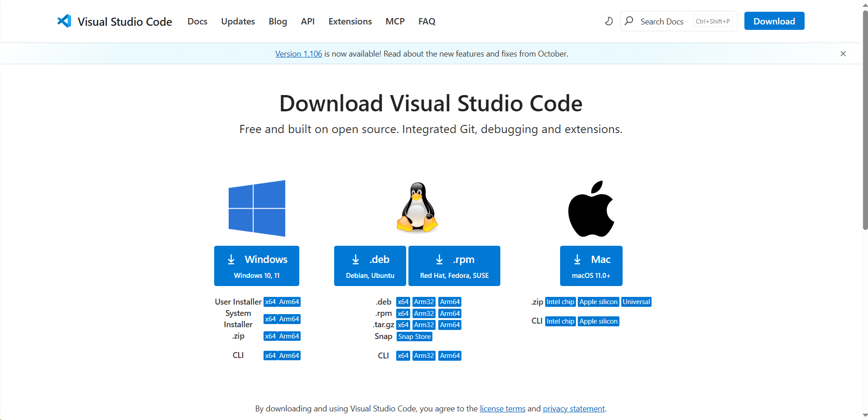Select Linux CLI x64 download
Screen dimensions: 868x420
click(403, 356)
